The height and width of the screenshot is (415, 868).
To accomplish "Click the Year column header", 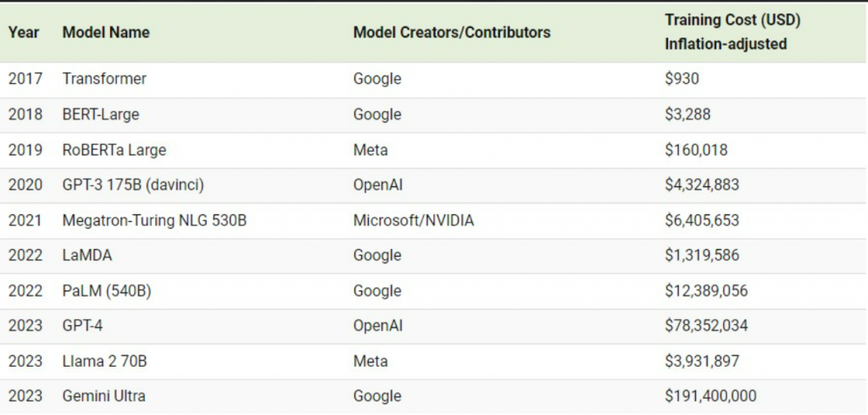I will click(x=23, y=32).
